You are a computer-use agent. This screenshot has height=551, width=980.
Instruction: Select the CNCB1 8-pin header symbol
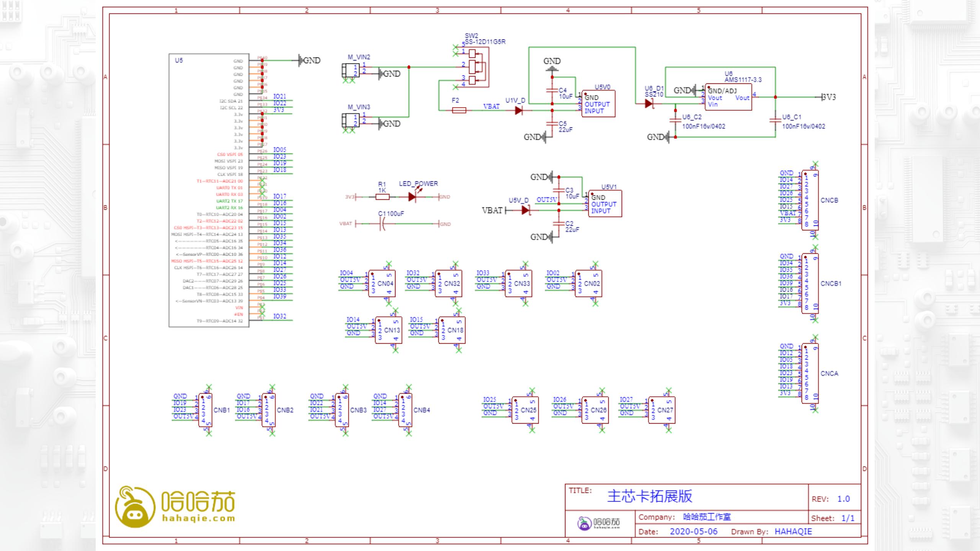[x=810, y=284]
